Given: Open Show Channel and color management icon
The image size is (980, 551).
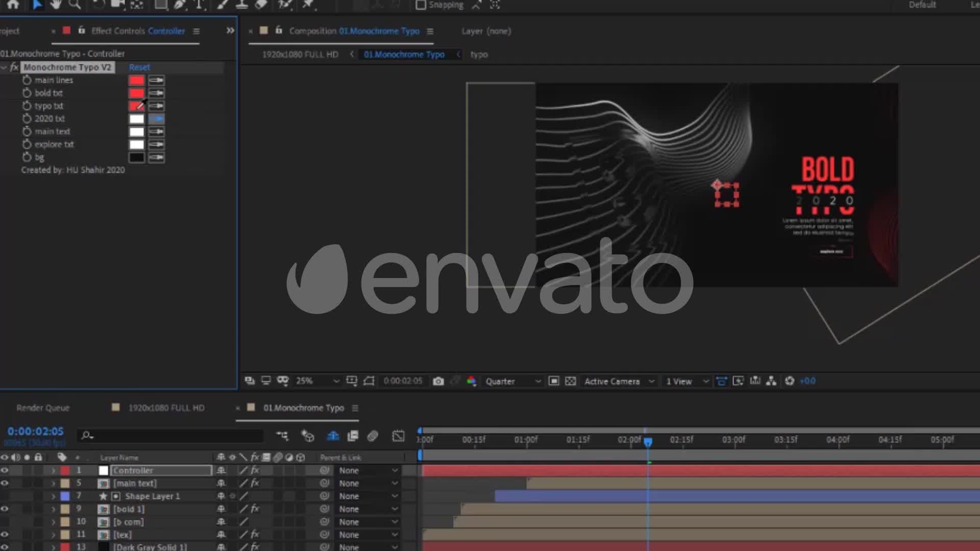Looking at the screenshot, I should tap(471, 381).
